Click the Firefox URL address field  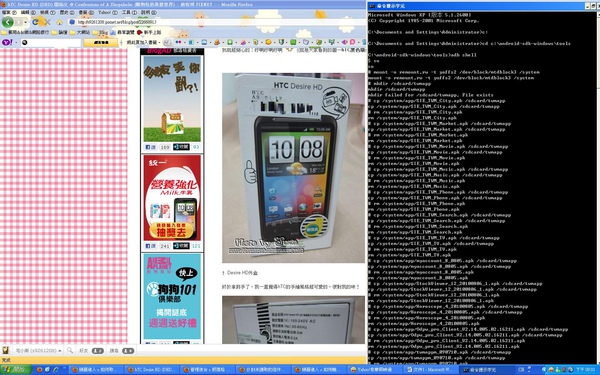tap(218, 22)
